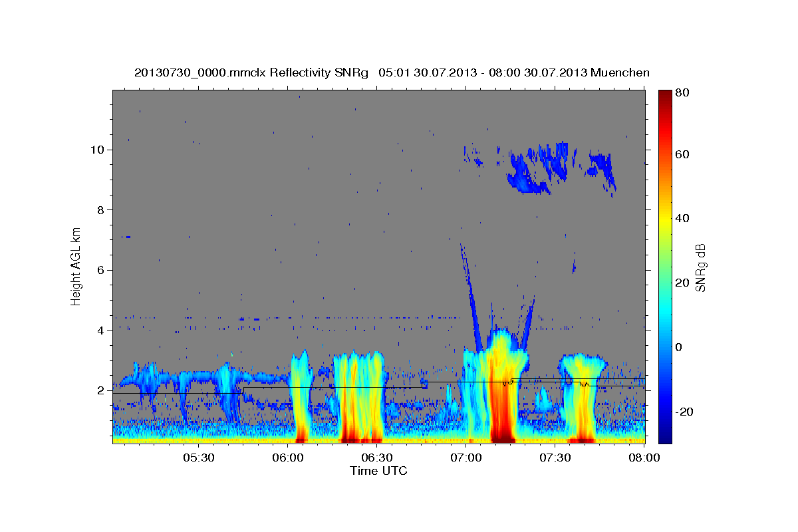Image resolution: width=798 pixels, height=532 pixels.
Task: Click the colorbar value 0
Action: tap(678, 347)
